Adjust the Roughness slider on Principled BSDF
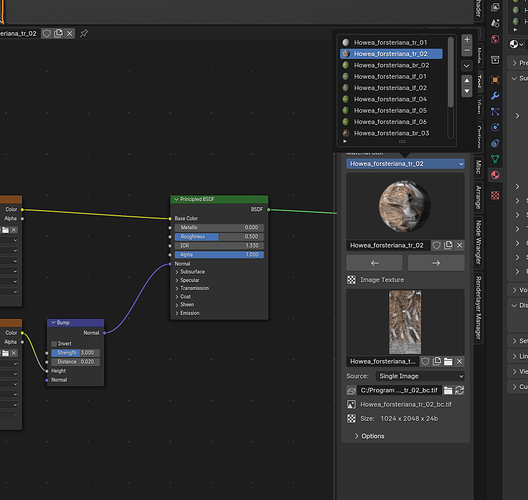Viewport: 528px width, 500px height. coord(219,237)
